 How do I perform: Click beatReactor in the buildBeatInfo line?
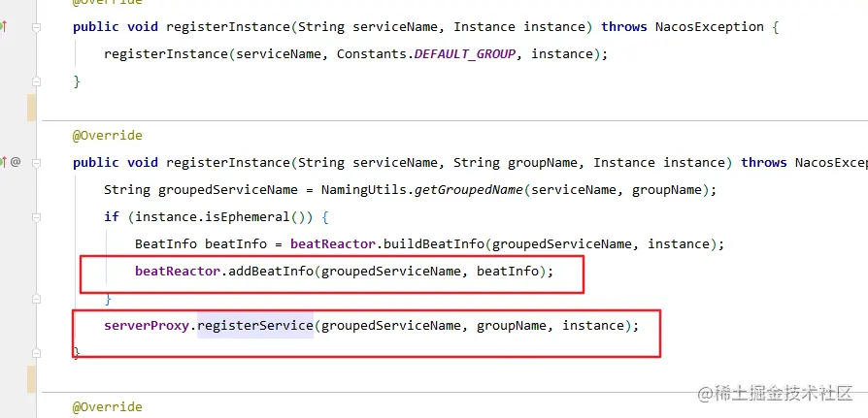coord(333,243)
